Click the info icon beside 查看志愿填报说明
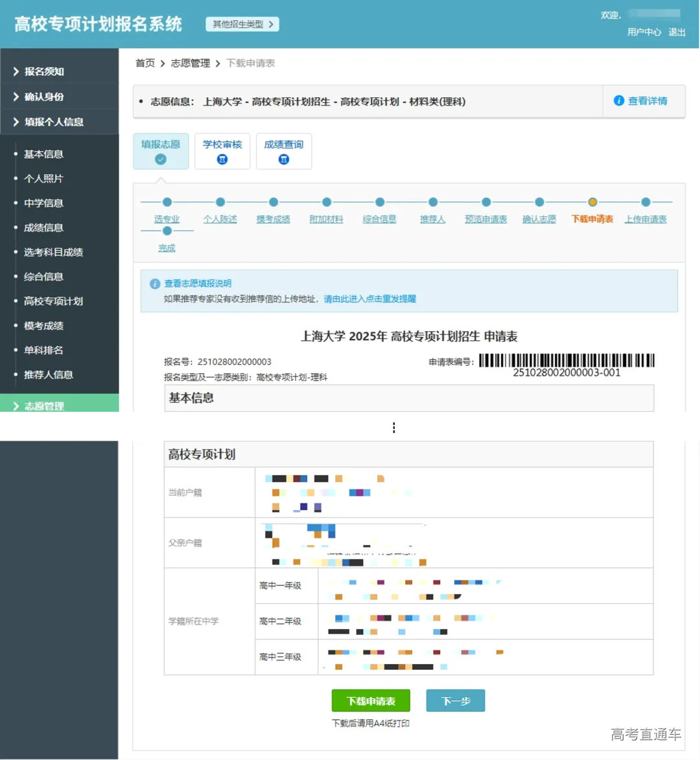Screen dimensions: 700x760 pyautogui.click(x=154, y=283)
